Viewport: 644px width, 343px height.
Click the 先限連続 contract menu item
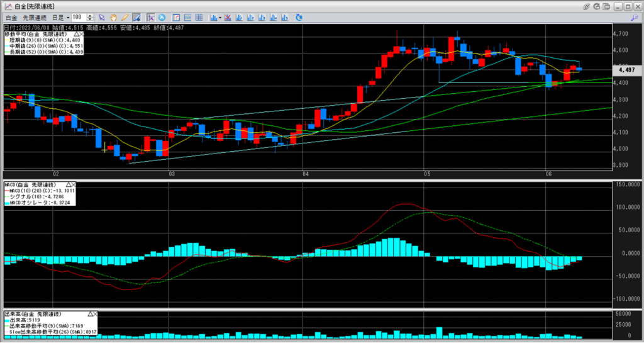tap(34, 17)
